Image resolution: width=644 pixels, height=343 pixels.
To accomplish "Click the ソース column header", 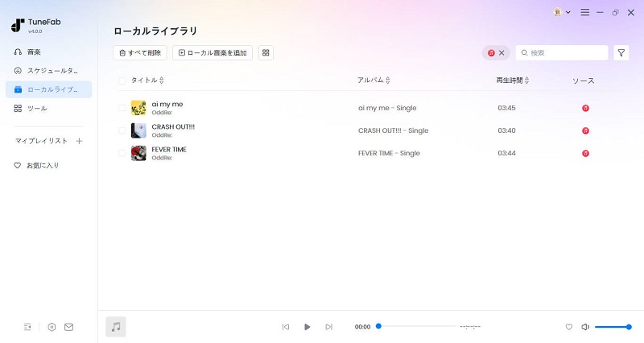I will pos(583,81).
